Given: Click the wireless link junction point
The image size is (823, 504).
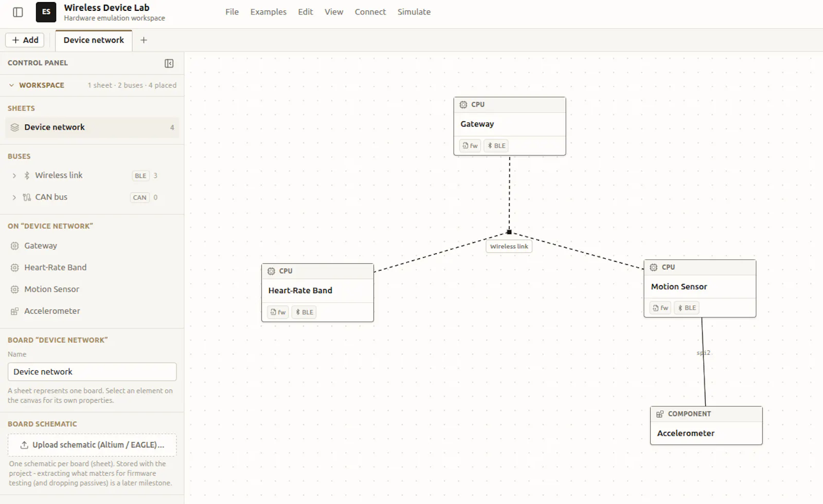Looking at the screenshot, I should pos(509,232).
